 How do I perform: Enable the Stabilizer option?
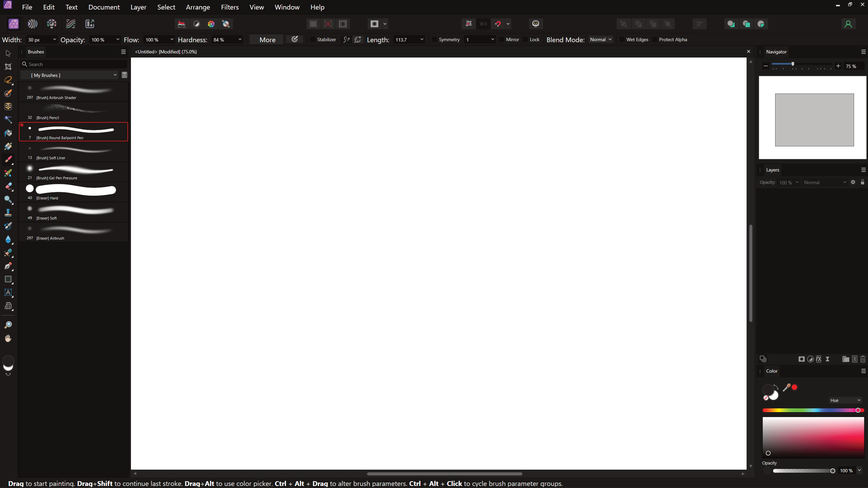pyautogui.click(x=313, y=39)
